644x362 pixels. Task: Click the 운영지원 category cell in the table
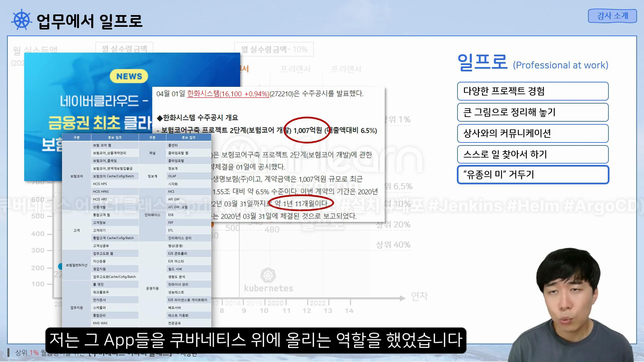[152, 288]
